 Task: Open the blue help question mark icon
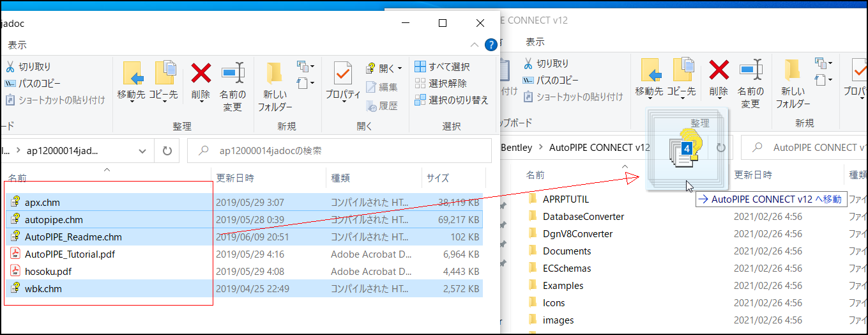[491, 45]
